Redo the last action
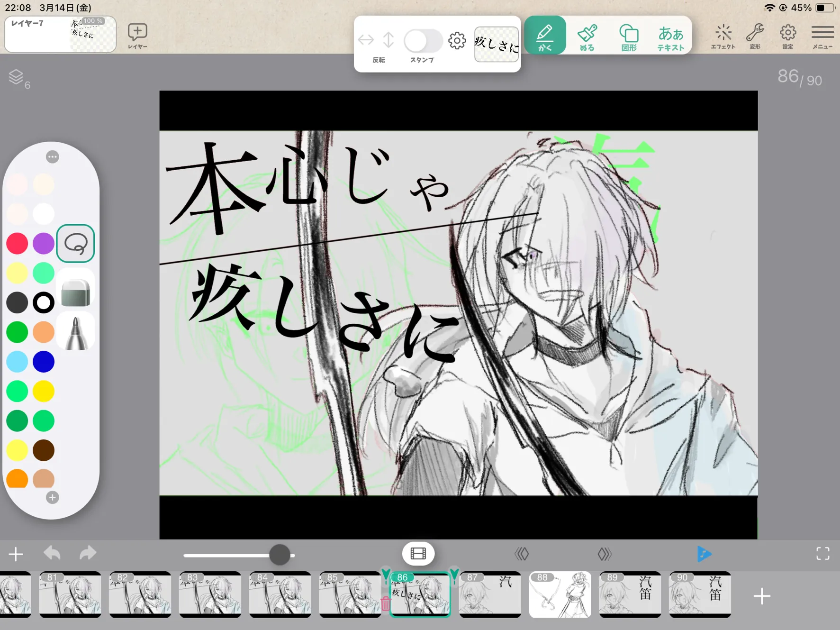Viewport: 840px width, 630px height. pyautogui.click(x=88, y=553)
